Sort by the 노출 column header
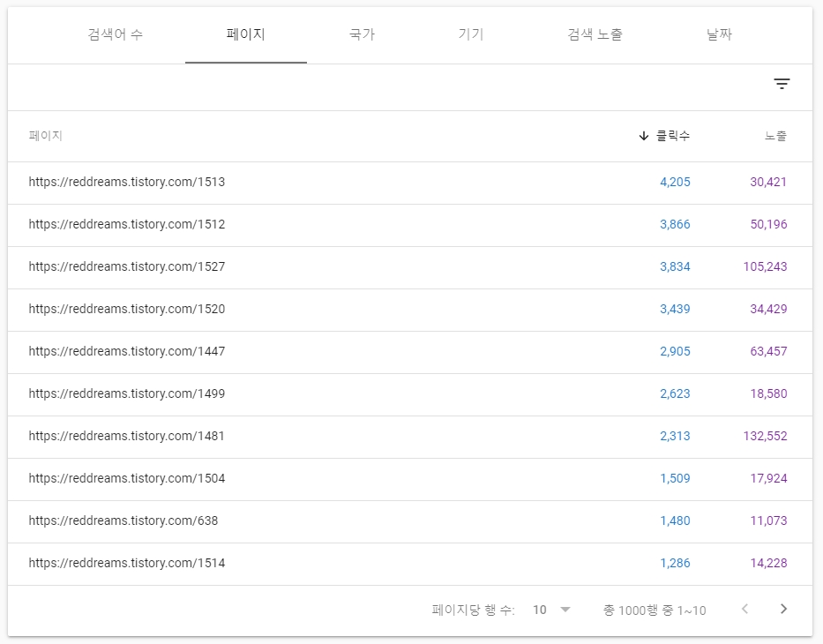 (775, 136)
